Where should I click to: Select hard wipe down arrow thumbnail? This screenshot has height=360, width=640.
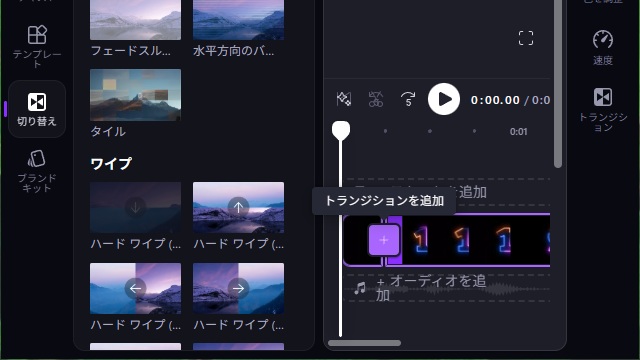pyautogui.click(x=136, y=207)
